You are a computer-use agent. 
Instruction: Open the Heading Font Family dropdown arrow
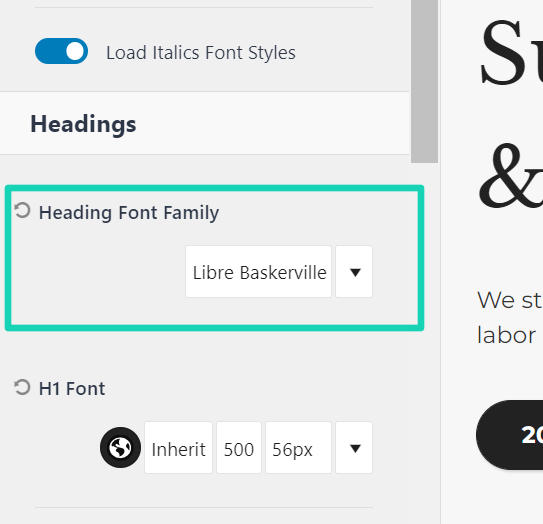tap(354, 272)
